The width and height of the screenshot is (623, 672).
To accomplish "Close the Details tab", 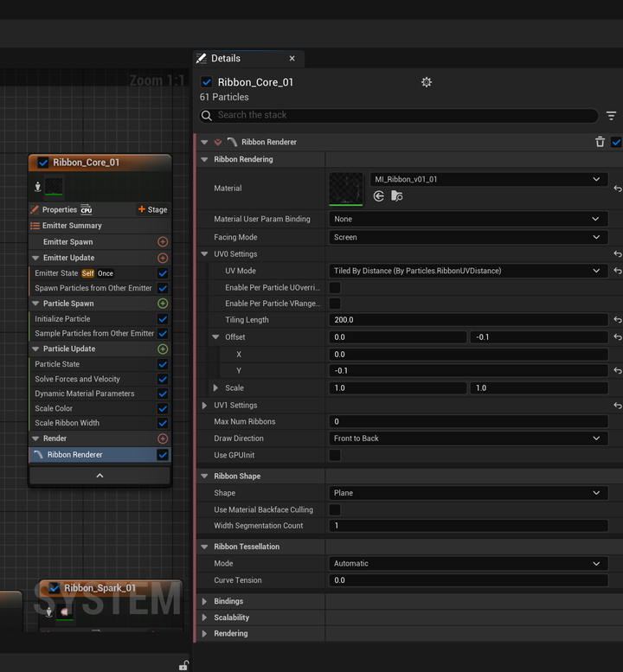I will [x=292, y=58].
